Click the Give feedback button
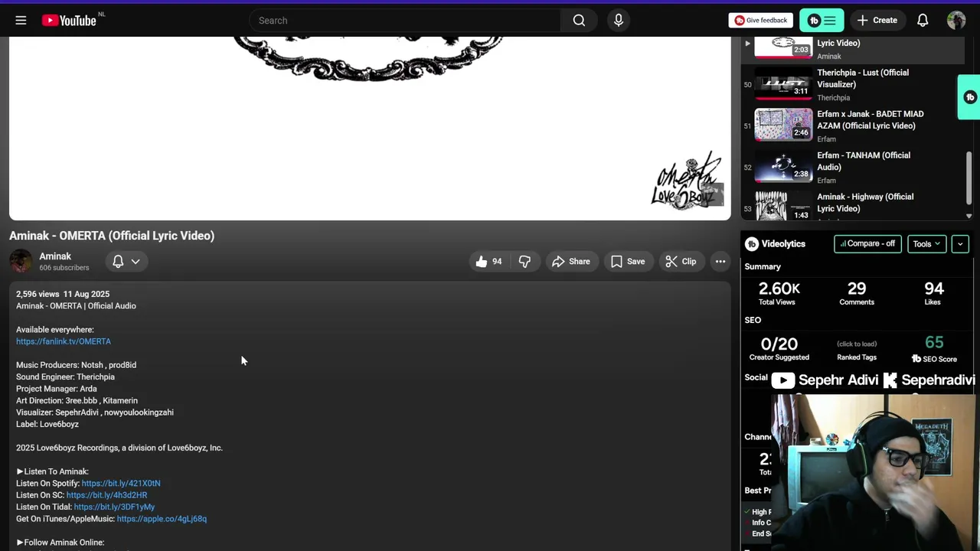Screen dimensions: 980x551 (x=760, y=21)
